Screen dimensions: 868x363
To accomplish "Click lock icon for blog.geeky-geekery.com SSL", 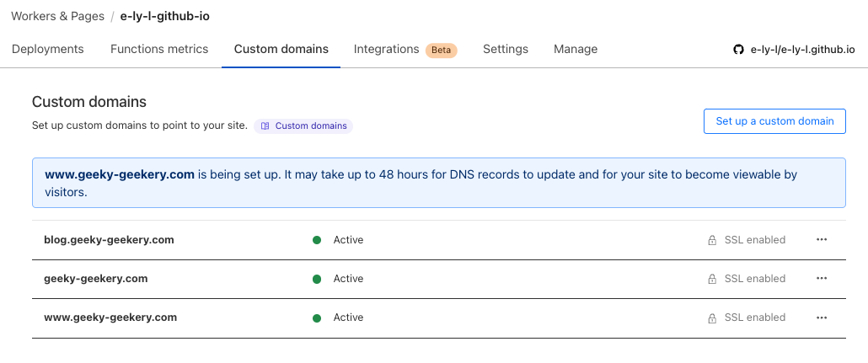I will [x=712, y=240].
